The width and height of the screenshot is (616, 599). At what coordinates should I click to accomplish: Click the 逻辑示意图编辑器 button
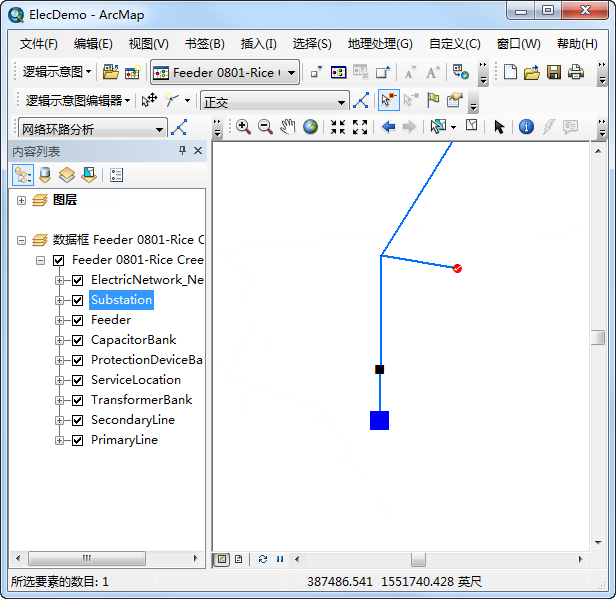click(x=77, y=100)
